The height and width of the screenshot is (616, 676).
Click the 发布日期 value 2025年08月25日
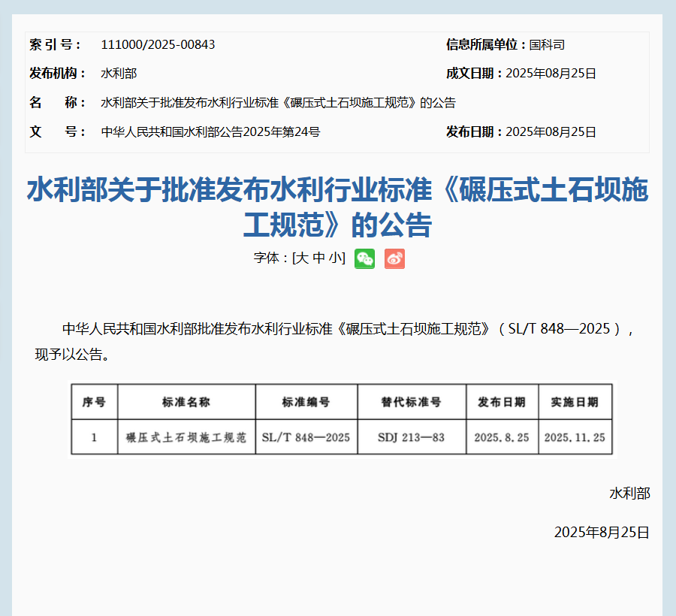coord(551,132)
